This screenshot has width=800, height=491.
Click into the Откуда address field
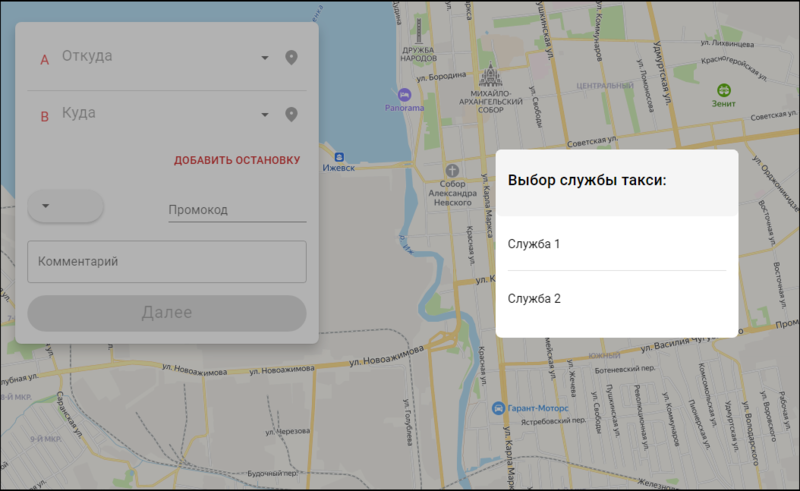pyautogui.click(x=158, y=56)
